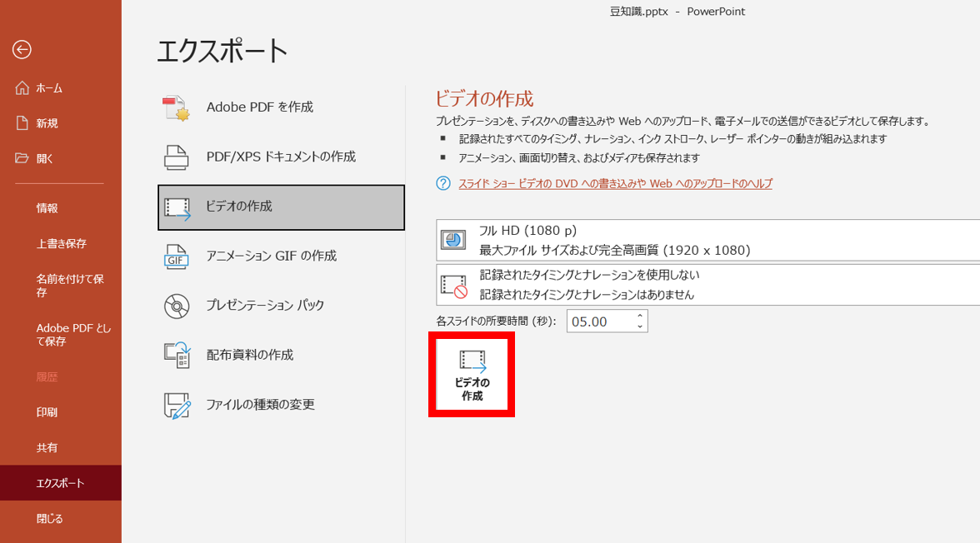
Task: Click the プレゼンテーション パック disc icon
Action: click(177, 306)
